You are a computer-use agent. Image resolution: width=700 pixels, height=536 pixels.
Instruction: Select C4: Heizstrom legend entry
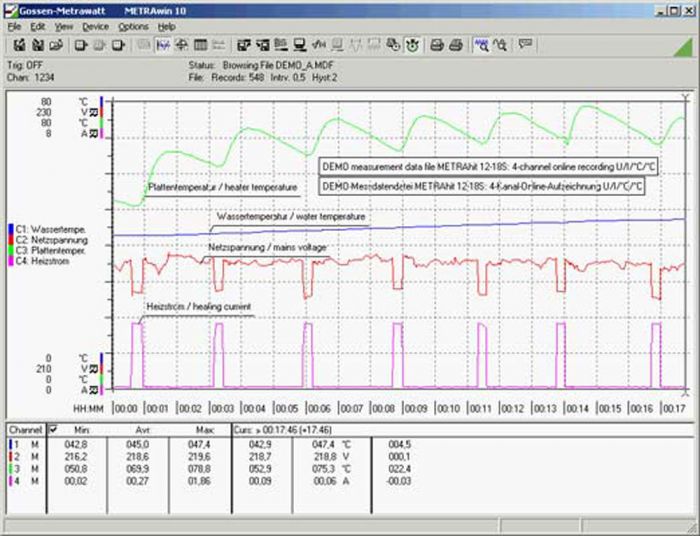coord(44,259)
